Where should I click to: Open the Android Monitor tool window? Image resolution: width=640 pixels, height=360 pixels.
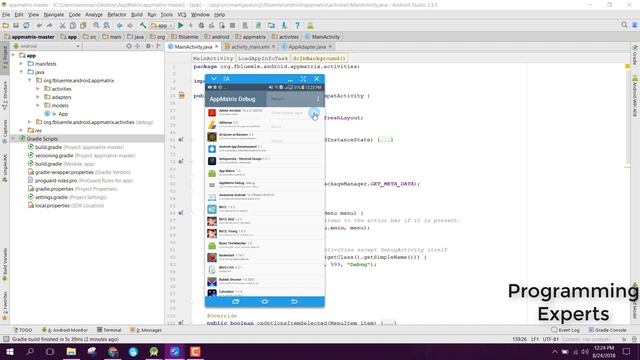click(x=64, y=330)
